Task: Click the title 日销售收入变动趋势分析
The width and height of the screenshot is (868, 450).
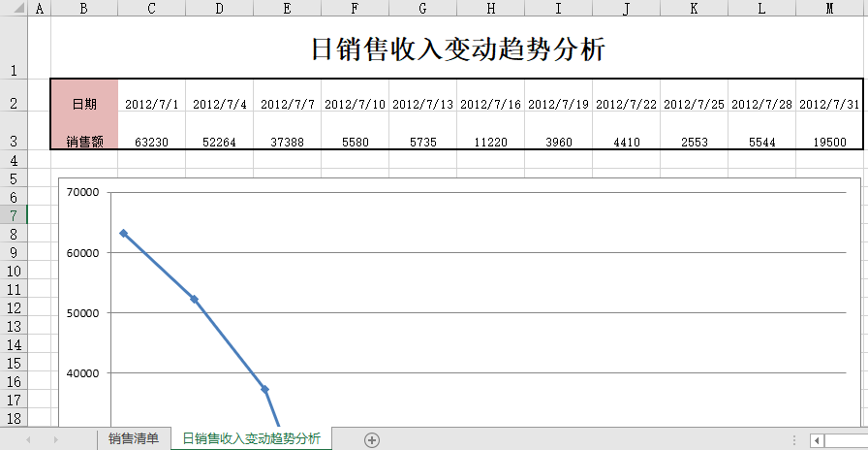Action: tap(457, 49)
